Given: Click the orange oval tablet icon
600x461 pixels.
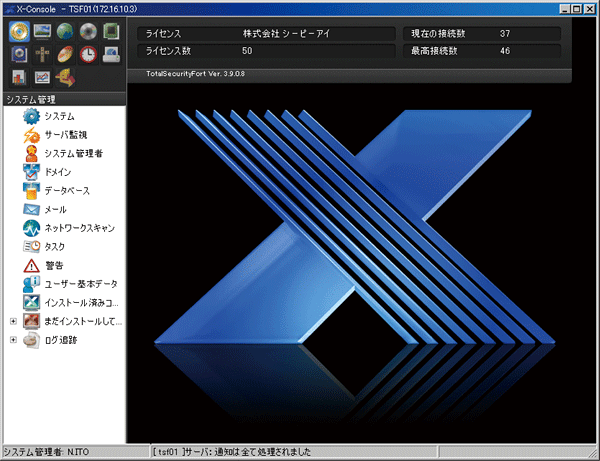Looking at the screenshot, I should [x=65, y=54].
